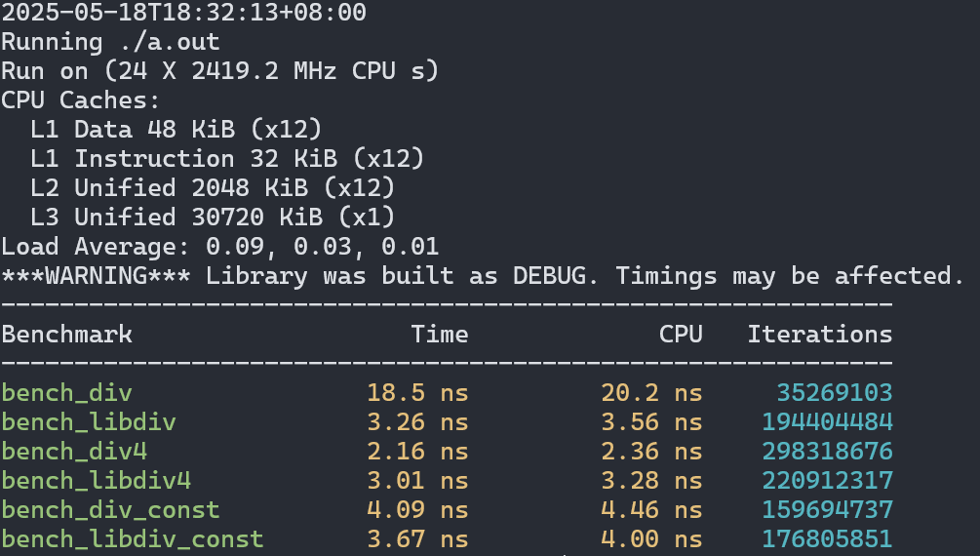The height and width of the screenshot is (556, 980).
Task: Click the 'bench_div' benchmark name
Action: pos(66,393)
